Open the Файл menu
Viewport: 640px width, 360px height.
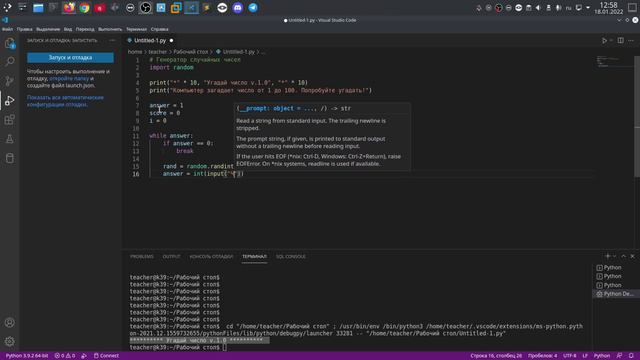click(x=7, y=29)
